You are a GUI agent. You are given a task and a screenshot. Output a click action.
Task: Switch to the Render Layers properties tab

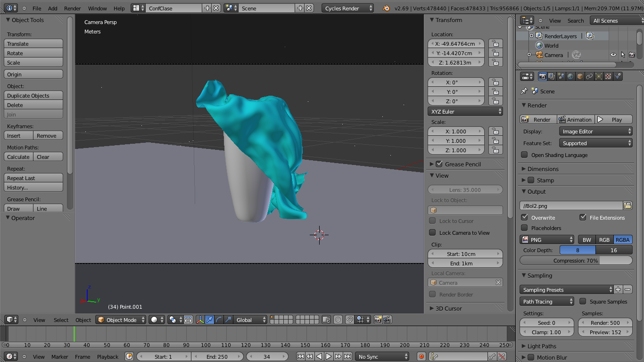pos(552,76)
